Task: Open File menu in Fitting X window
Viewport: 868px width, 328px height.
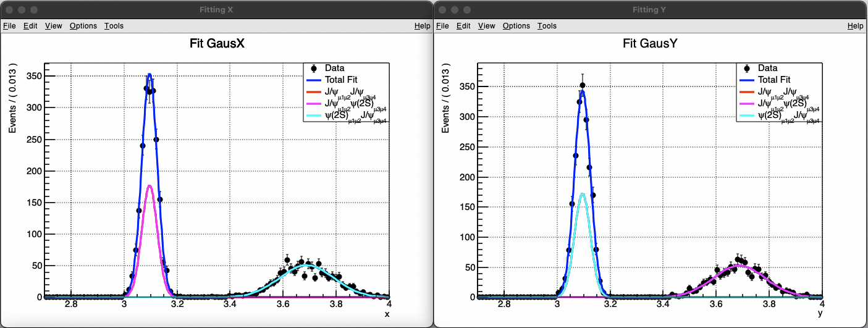Action: [9, 26]
